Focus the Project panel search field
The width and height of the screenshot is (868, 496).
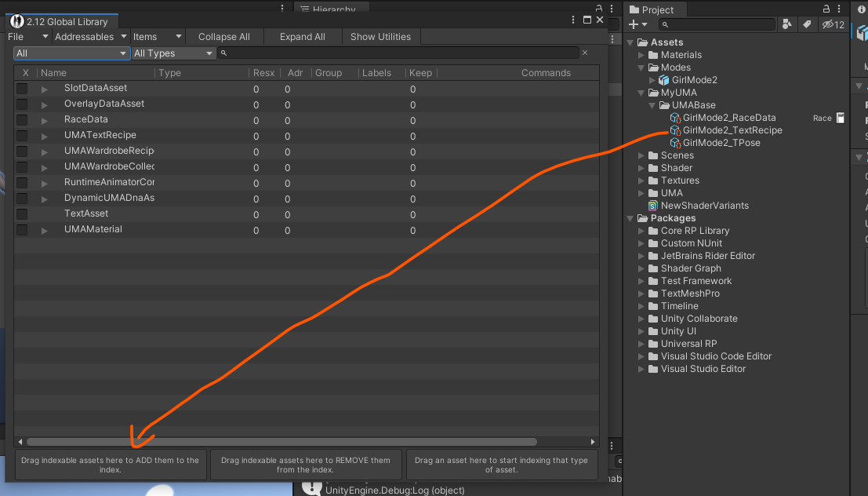[x=717, y=24]
